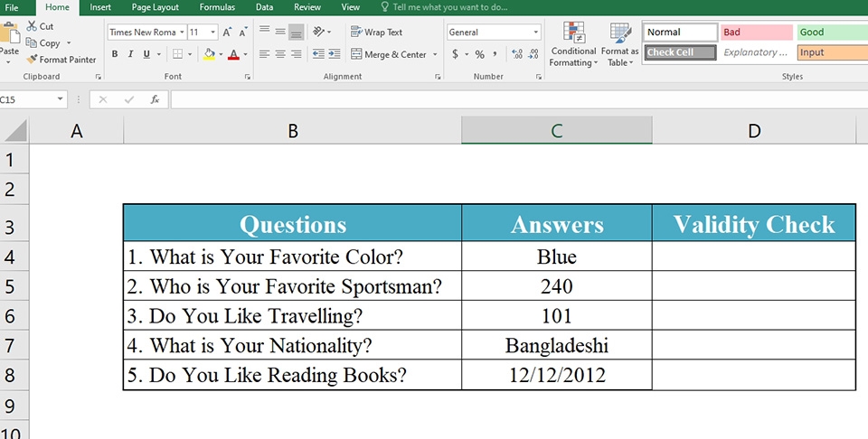Apply the Borders icon
The width and height of the screenshot is (868, 439).
tap(178, 54)
